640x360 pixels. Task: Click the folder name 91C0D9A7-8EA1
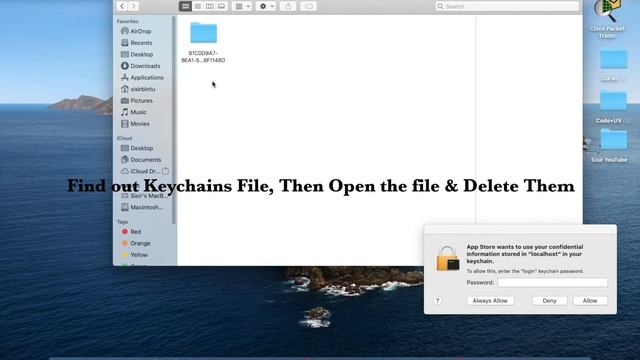click(x=203, y=57)
